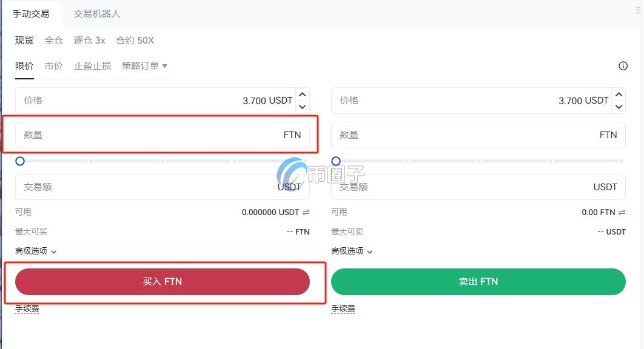Switch to the 交易机器人 tab
The height and width of the screenshot is (349, 644).
pos(95,12)
